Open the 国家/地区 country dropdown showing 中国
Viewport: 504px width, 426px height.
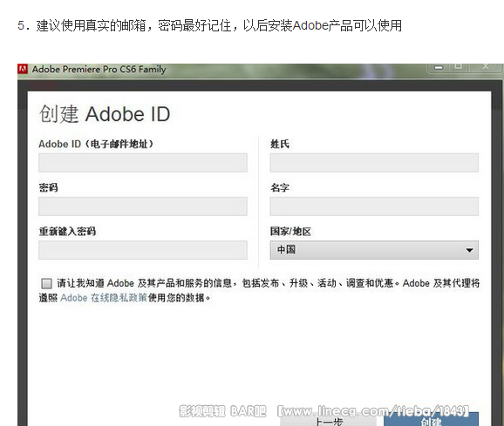coord(374,250)
